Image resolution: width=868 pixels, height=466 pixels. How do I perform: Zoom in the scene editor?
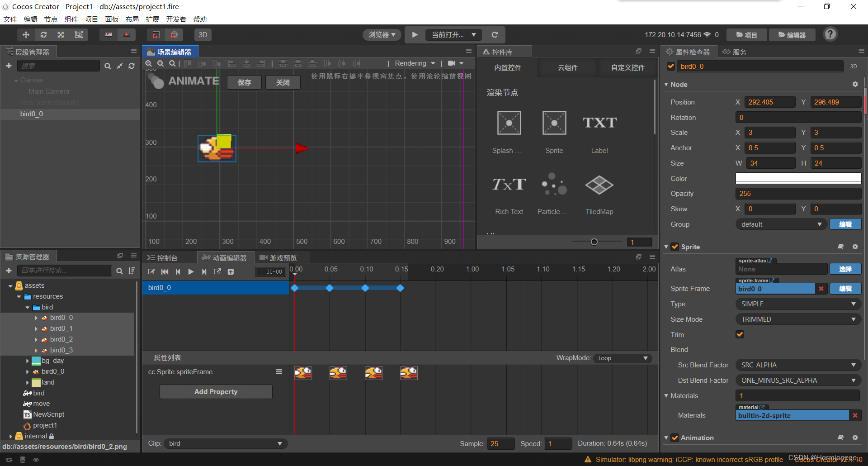click(149, 63)
